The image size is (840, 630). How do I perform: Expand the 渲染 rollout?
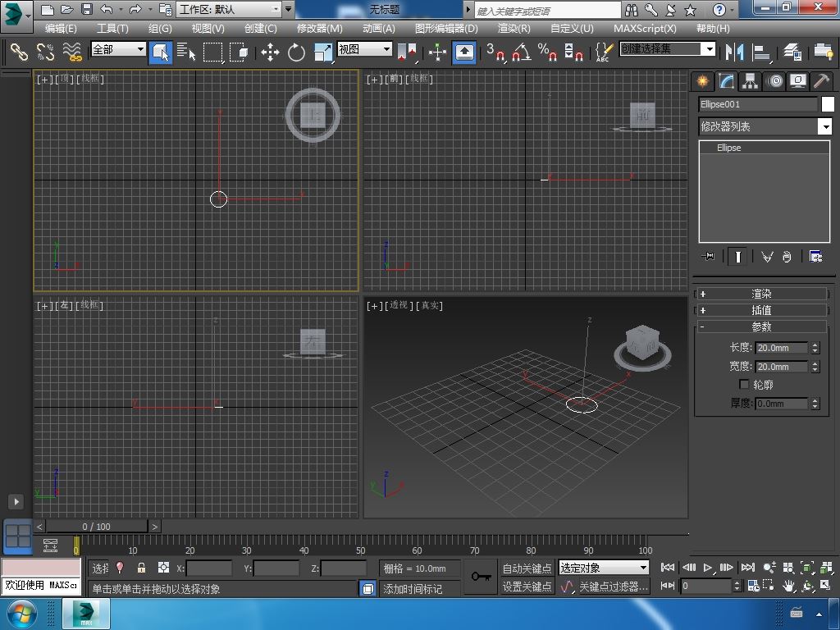(x=761, y=294)
